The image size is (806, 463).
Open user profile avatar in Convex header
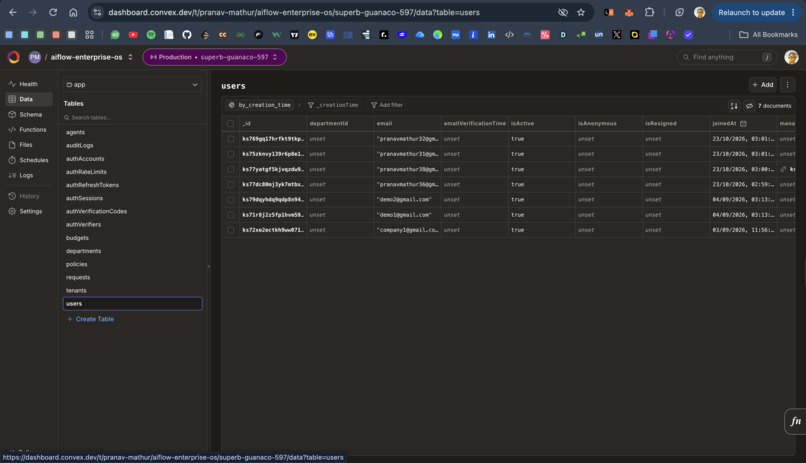[791, 57]
